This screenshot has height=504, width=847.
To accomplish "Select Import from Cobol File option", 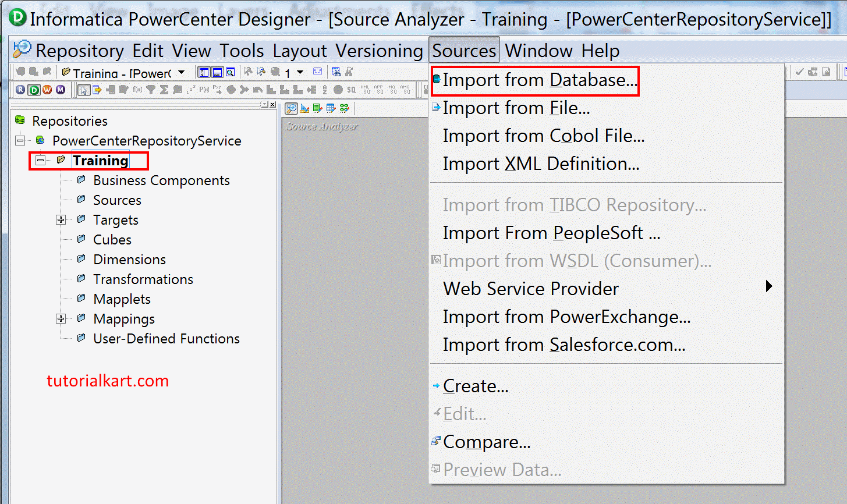I will (606, 136).
